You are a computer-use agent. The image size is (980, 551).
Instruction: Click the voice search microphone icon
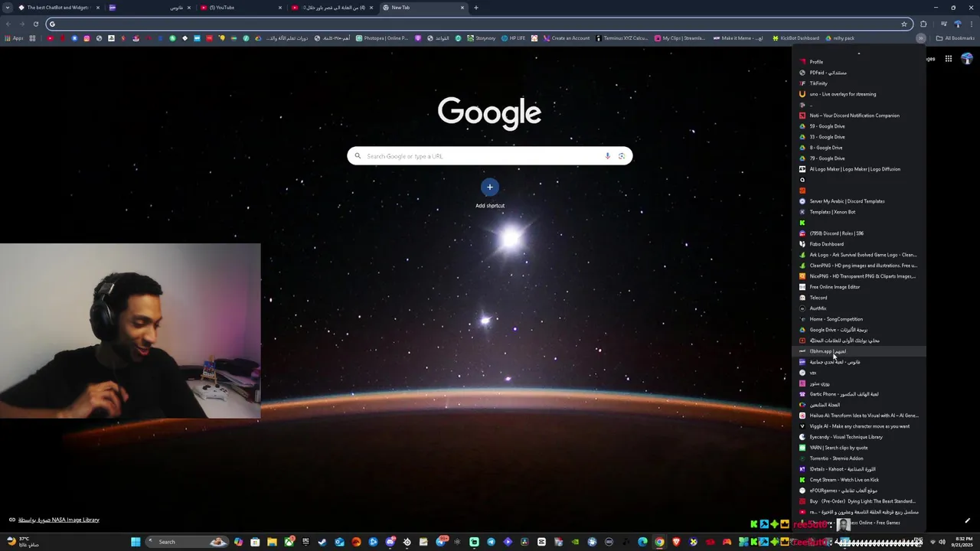tap(607, 156)
